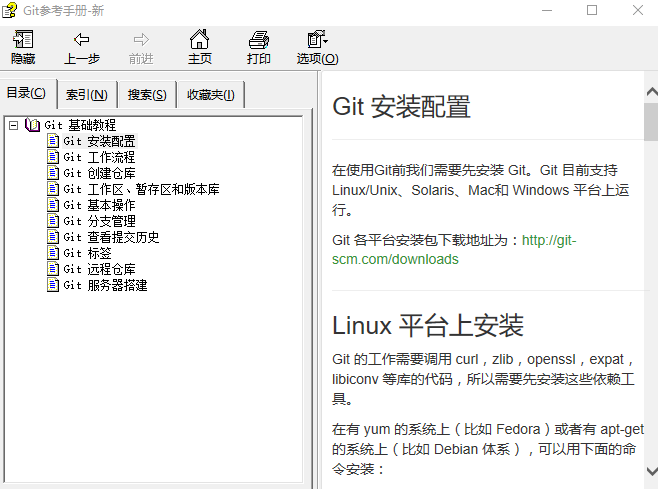Click the app icon in title bar
The image size is (658, 489).
coord(11,11)
